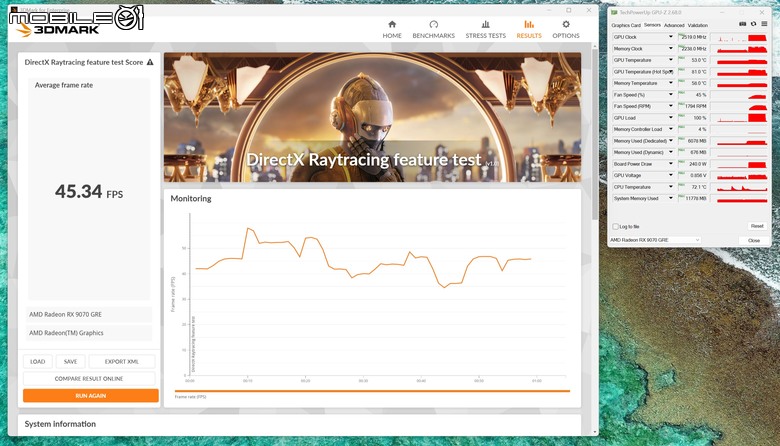The image size is (780, 446).
Task: Open the GPU Temperature sensor dropdown
Action: click(x=671, y=60)
